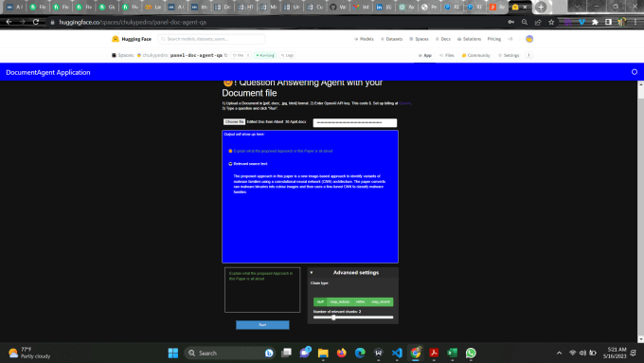Open the Pricing link
Screen dimensions: 644x363
[x=494, y=39]
